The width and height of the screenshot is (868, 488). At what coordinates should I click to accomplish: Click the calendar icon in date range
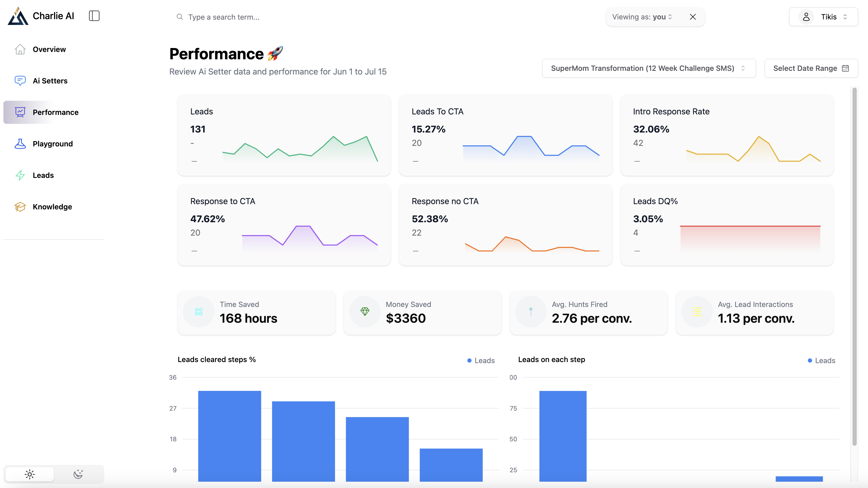tap(845, 68)
